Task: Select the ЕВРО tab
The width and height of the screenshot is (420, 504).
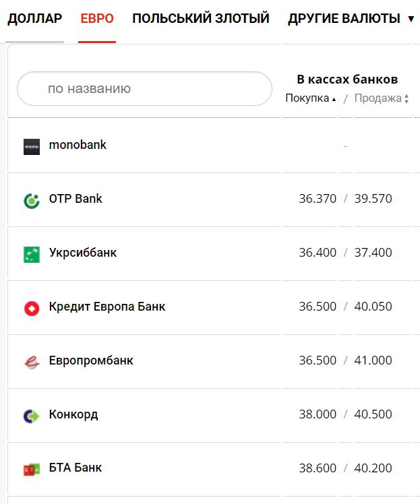Action: pyautogui.click(x=97, y=18)
